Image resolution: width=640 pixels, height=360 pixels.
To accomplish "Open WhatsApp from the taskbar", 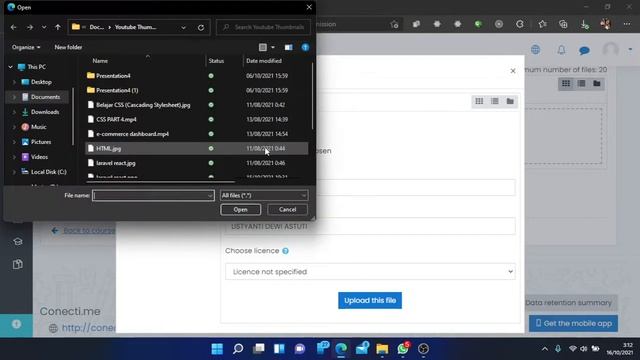I will point(403,349).
